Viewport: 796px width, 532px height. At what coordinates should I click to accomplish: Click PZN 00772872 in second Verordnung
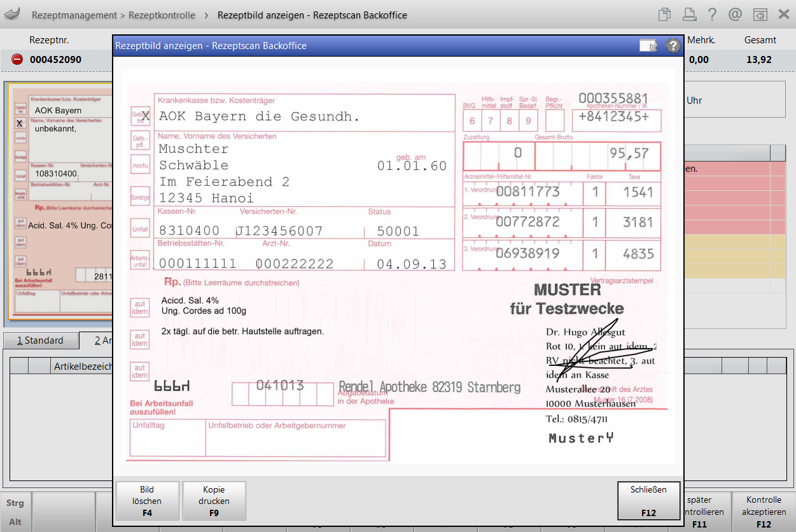[527, 221]
